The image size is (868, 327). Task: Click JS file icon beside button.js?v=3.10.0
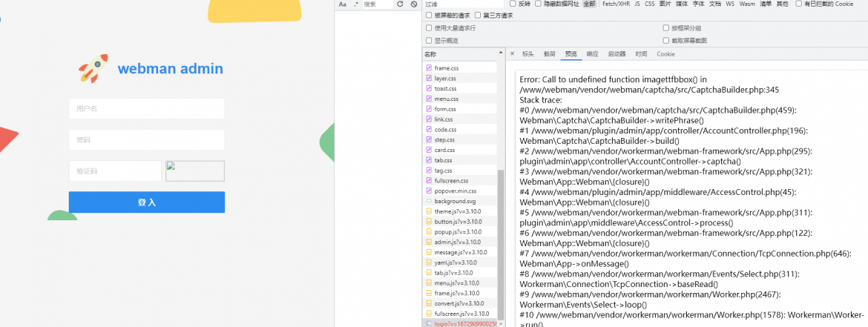coord(429,221)
